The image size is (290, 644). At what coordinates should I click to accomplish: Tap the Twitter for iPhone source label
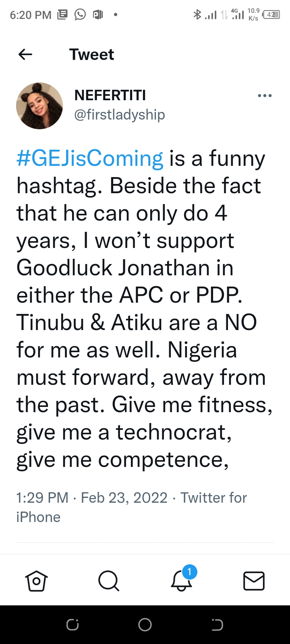click(x=213, y=498)
